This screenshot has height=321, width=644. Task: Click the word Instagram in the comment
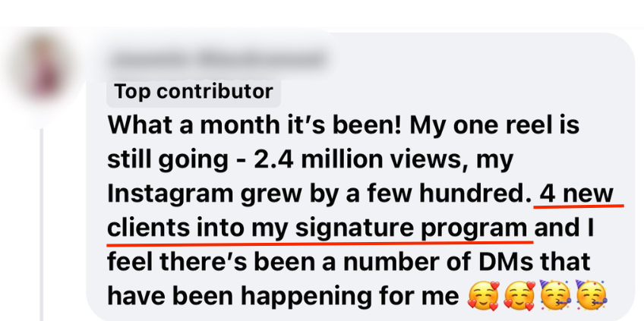coord(170,194)
